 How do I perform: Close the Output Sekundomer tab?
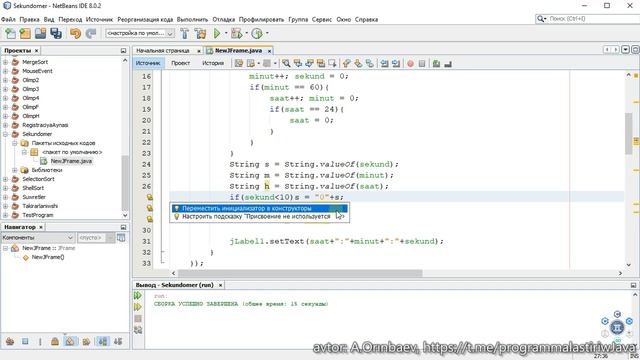point(220,285)
